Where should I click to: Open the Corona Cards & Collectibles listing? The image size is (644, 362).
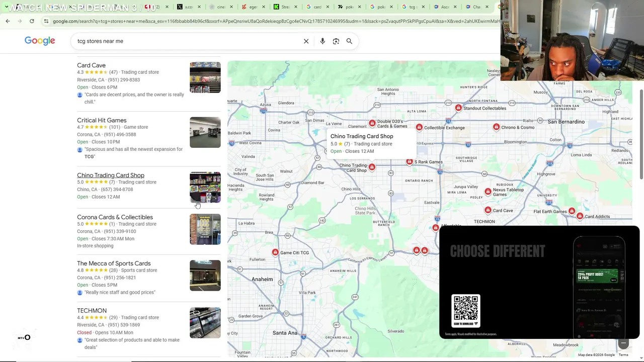click(115, 217)
